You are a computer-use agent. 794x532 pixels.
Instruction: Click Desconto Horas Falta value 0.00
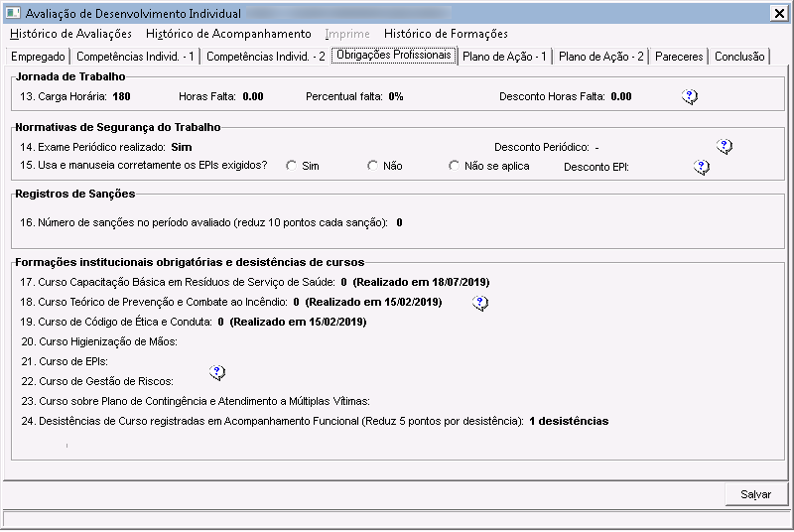621,96
